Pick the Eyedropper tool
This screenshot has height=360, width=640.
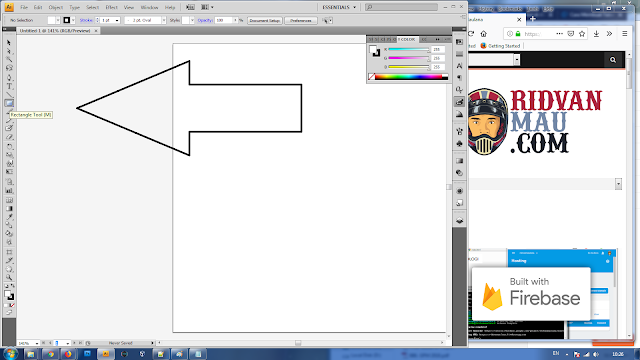click(x=9, y=217)
